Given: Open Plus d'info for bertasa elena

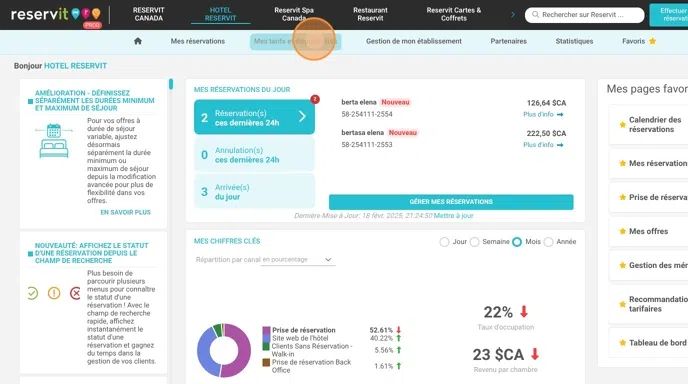Looking at the screenshot, I should click(543, 145).
